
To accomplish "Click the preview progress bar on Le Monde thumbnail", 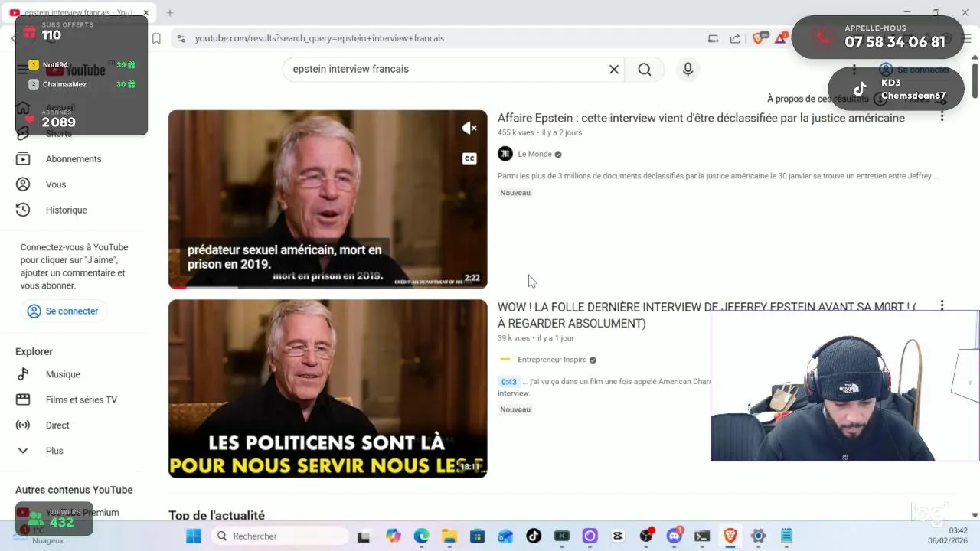I will [328, 287].
